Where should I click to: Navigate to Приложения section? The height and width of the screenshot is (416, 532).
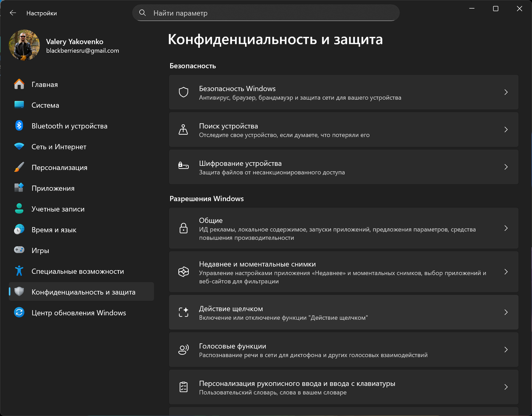pos(82,188)
